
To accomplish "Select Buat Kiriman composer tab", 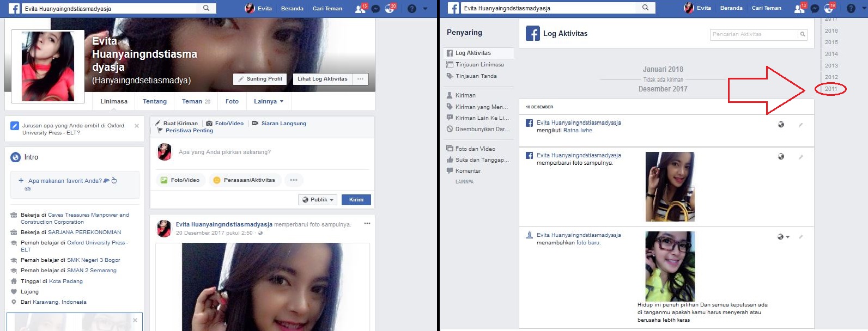I will pos(177,124).
